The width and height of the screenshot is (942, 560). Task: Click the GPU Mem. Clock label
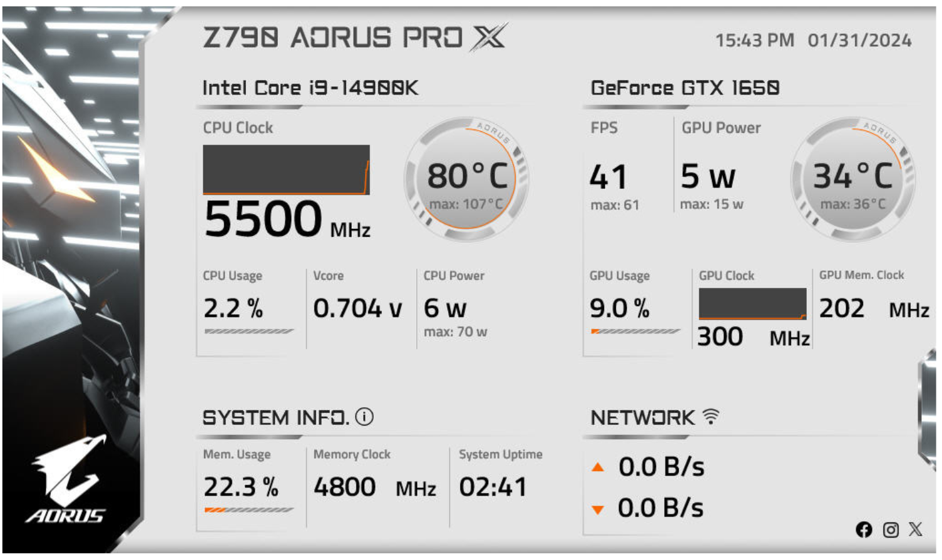pyautogui.click(x=861, y=275)
